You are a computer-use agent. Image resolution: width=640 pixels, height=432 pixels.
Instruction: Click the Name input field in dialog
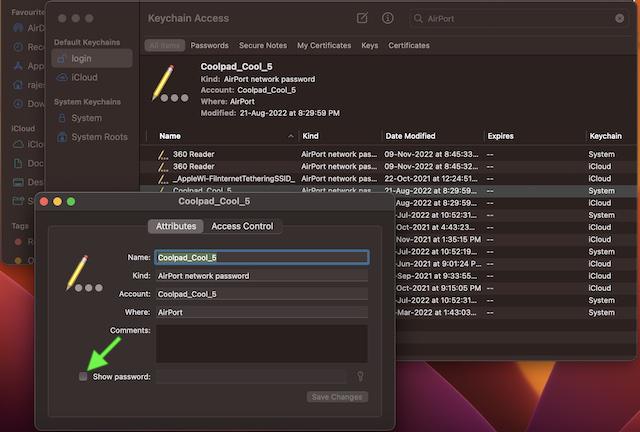tap(262, 258)
